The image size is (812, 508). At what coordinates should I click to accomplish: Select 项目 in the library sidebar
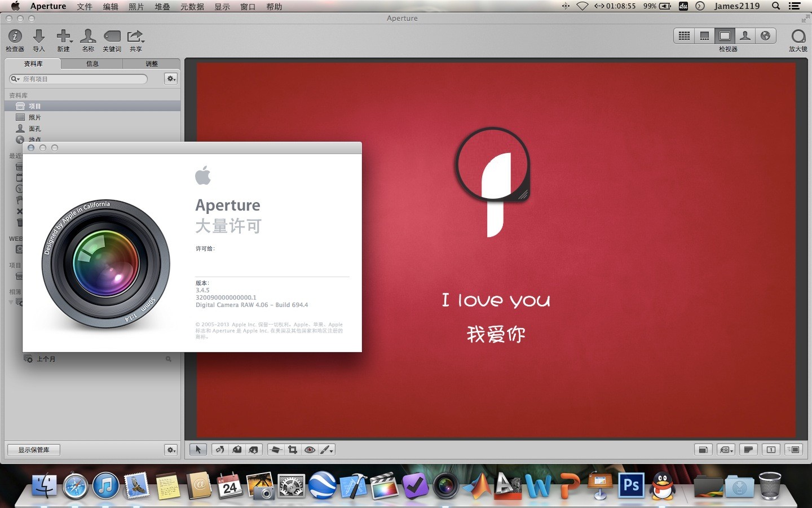point(92,106)
